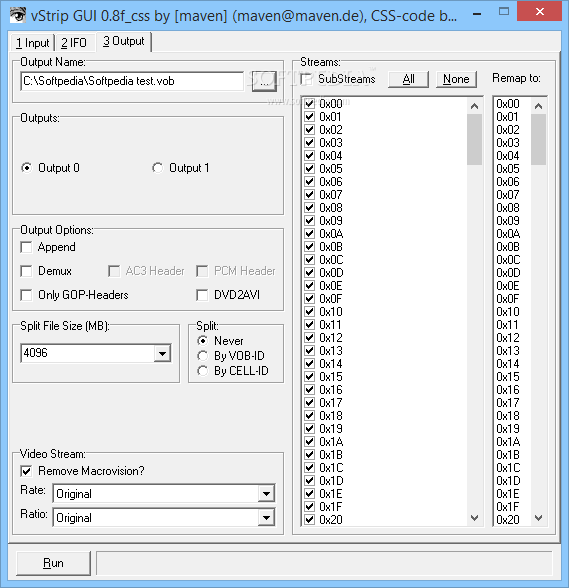Uncheck stream 0x00 checkbox
This screenshot has height=588, width=569.
pos(309,104)
